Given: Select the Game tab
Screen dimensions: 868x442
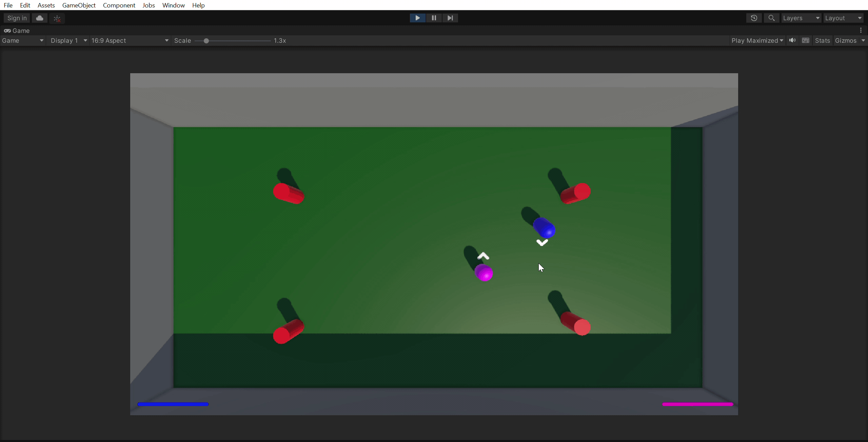Looking at the screenshot, I should click(x=17, y=31).
